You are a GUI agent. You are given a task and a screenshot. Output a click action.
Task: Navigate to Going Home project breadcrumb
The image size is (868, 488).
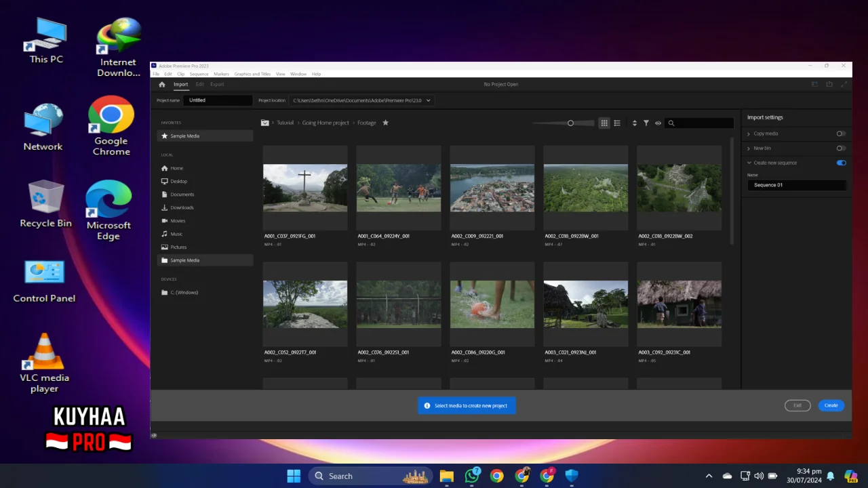[x=325, y=123]
